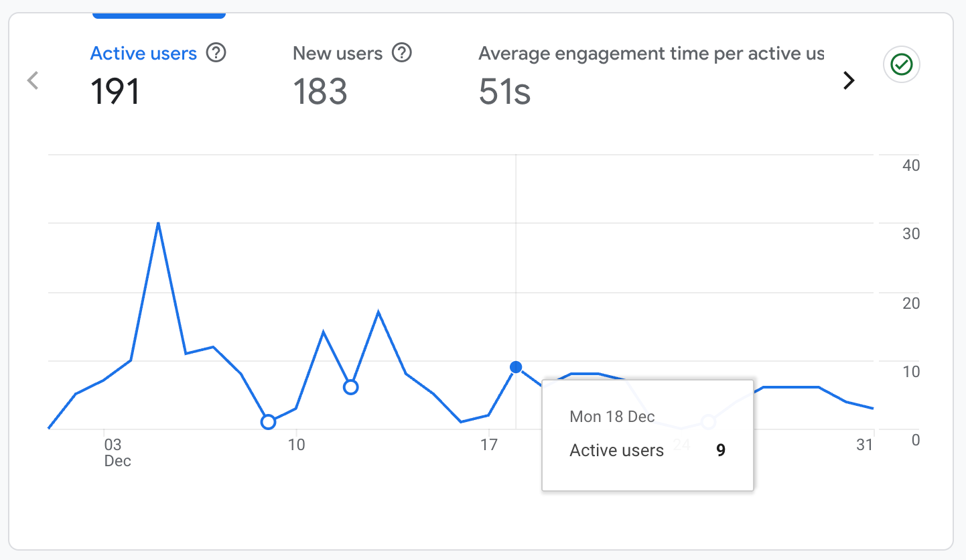
Task: Click the 183 New users value
Action: 320,91
